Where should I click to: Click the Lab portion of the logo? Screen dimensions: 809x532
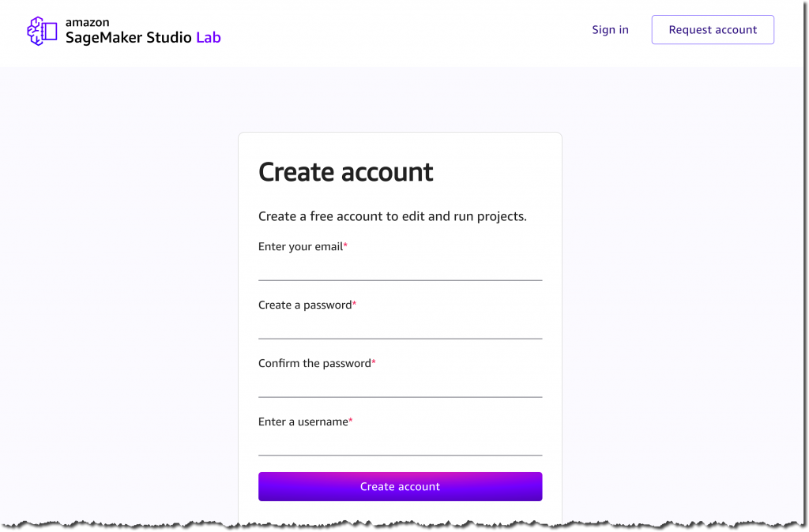click(210, 37)
